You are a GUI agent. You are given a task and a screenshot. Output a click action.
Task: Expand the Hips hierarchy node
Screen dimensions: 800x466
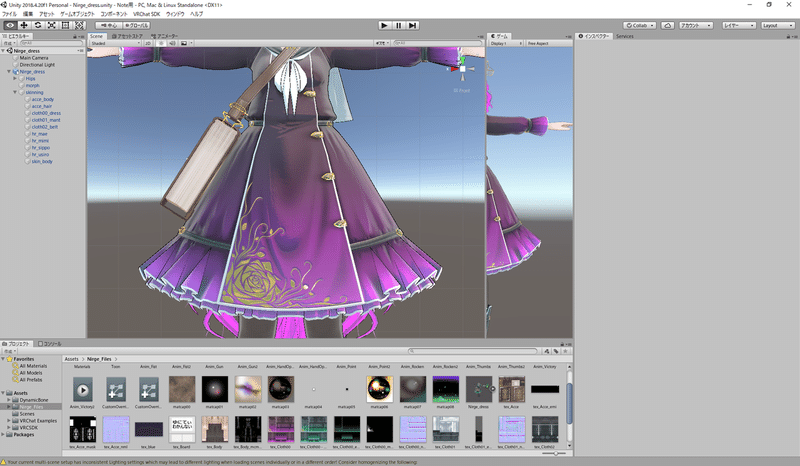pyautogui.click(x=15, y=79)
